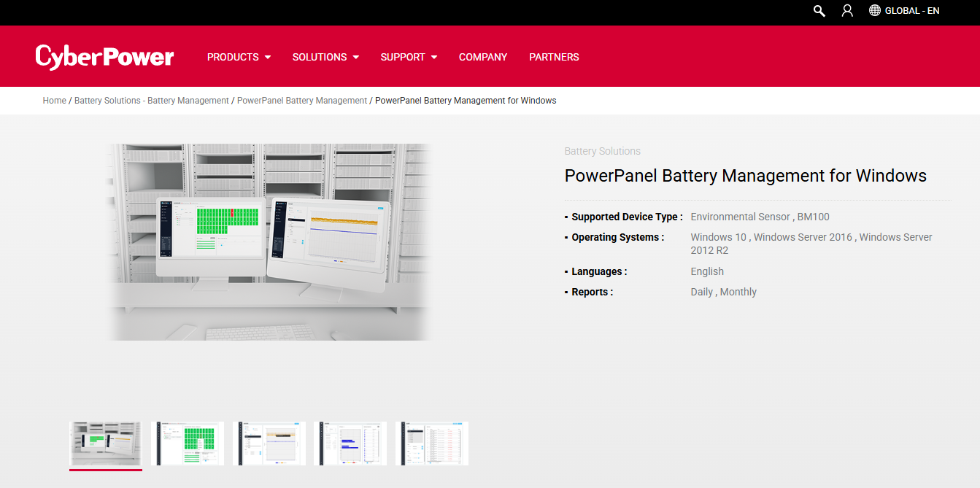Click the product title PowerPanel Battery Management for Windows
980x488 pixels.
click(746, 176)
